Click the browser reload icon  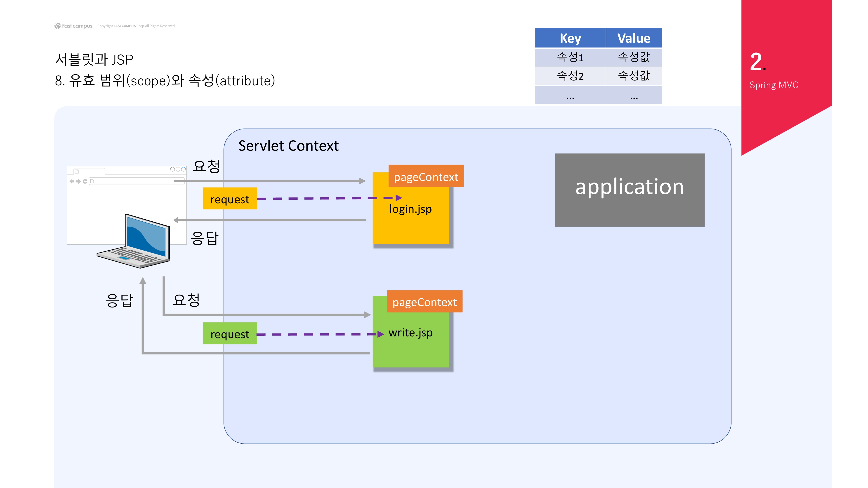[85, 181]
